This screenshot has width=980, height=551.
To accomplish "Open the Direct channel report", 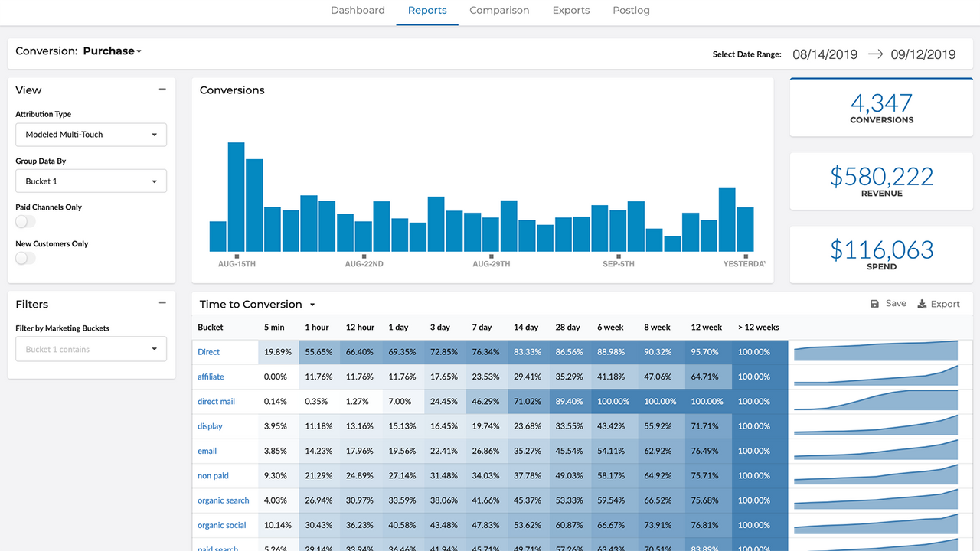I will [x=208, y=351].
